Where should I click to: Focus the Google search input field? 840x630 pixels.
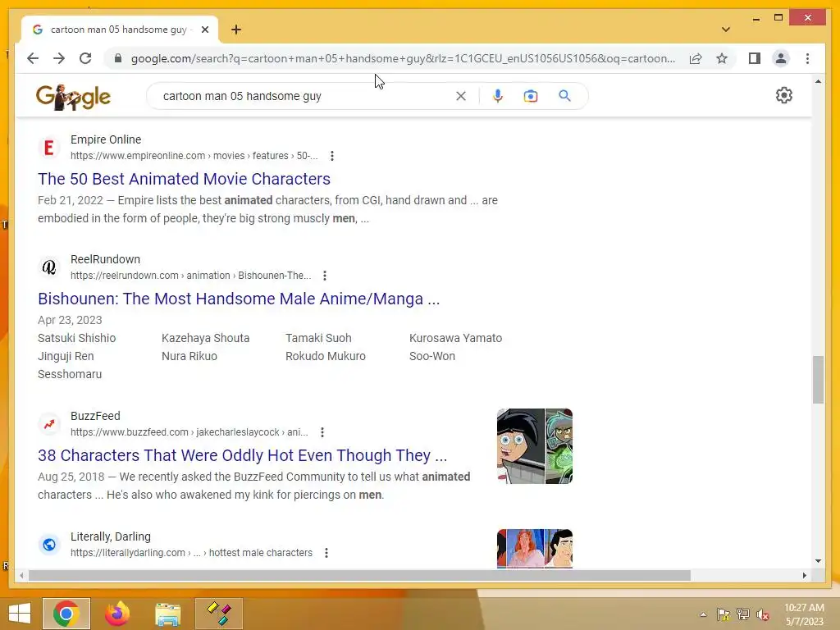click(x=305, y=96)
